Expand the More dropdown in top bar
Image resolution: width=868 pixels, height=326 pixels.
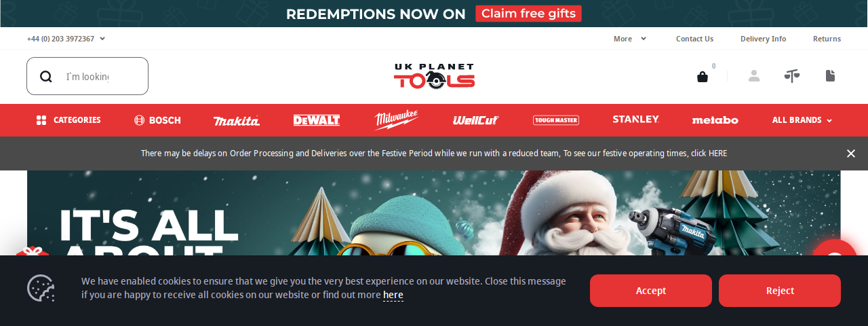pyautogui.click(x=630, y=39)
